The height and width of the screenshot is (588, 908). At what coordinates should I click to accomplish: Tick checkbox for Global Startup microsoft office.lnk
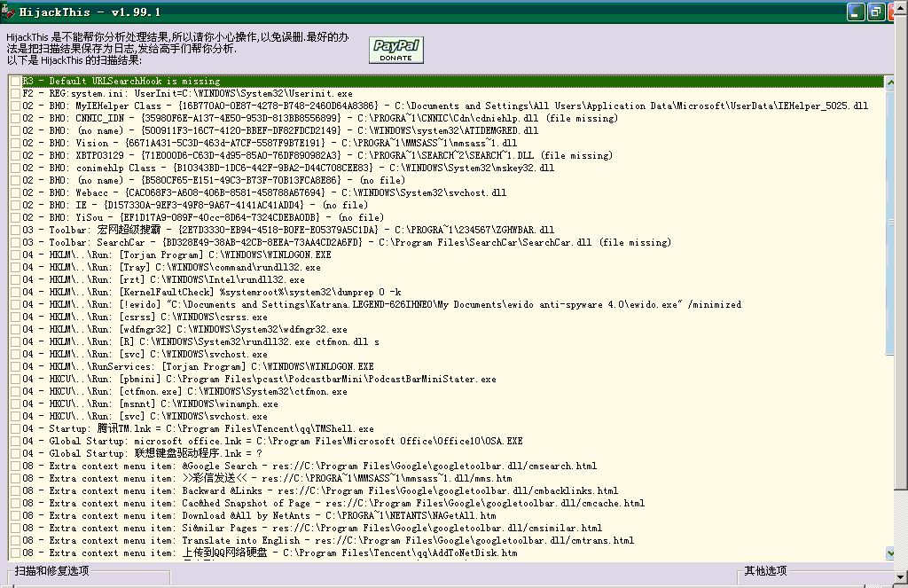[x=16, y=442]
